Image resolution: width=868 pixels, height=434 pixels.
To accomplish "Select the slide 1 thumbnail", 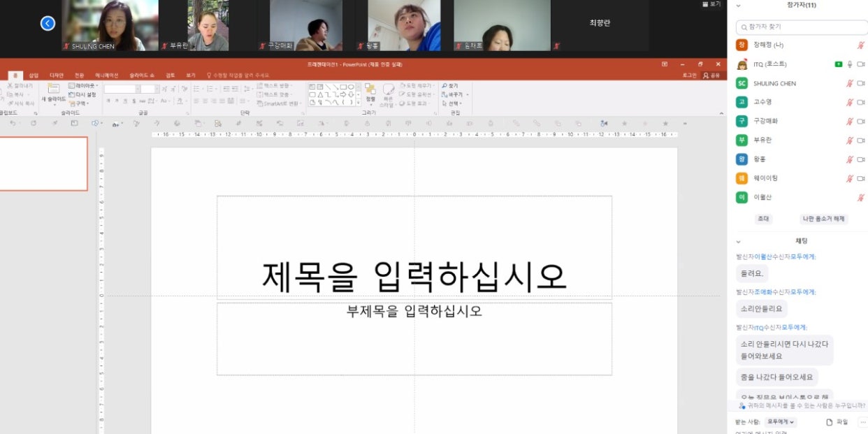I will tap(43, 164).
